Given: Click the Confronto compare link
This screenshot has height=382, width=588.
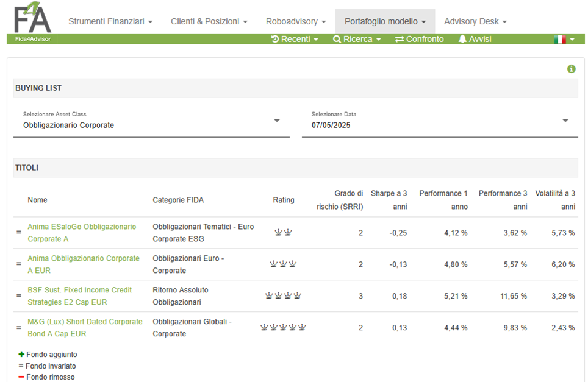Looking at the screenshot, I should (x=419, y=40).
